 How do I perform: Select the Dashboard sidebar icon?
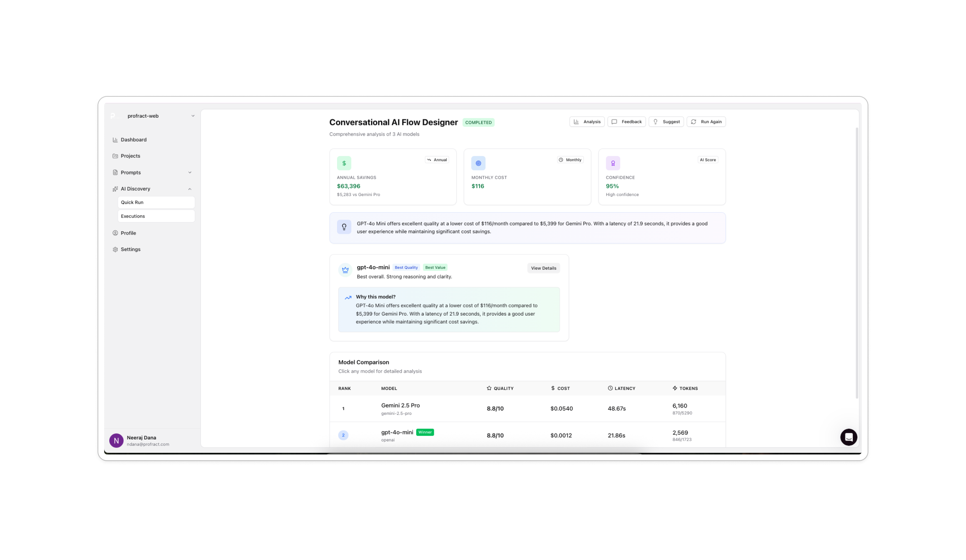pyautogui.click(x=116, y=139)
